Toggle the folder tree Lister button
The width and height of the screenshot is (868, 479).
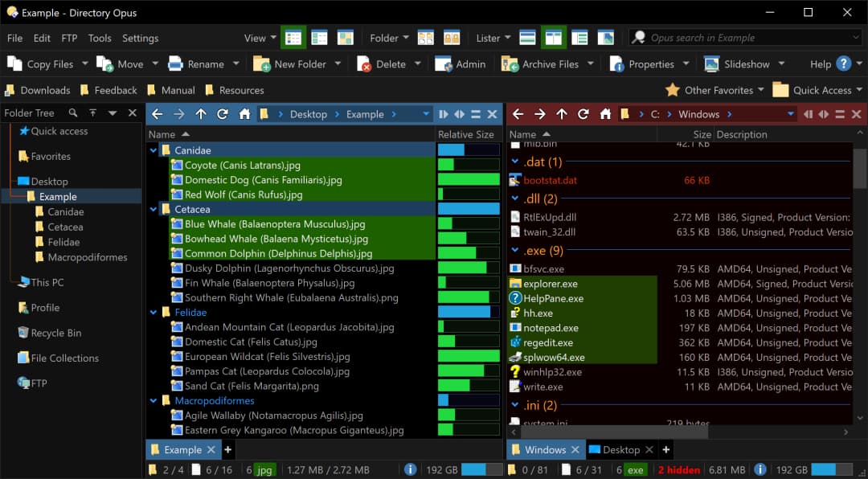coord(579,38)
